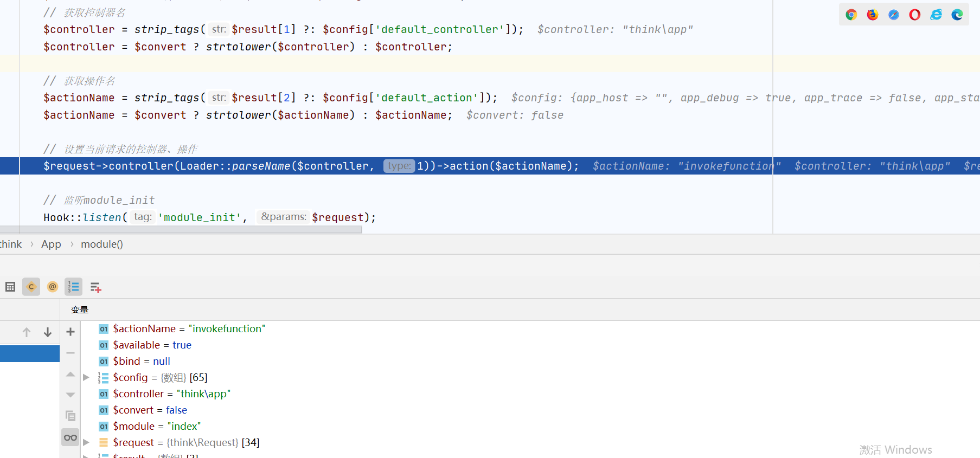
Task: Click 'type:' parameter hint on highlighted line
Action: (x=399, y=166)
